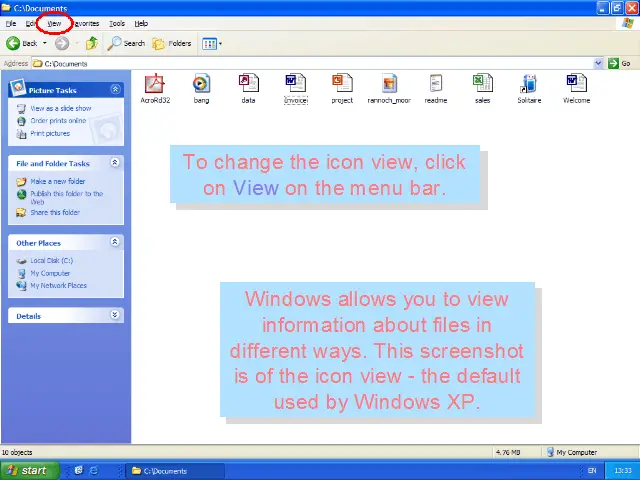Click the View as a slide show link
640x480 pixels.
[60, 108]
